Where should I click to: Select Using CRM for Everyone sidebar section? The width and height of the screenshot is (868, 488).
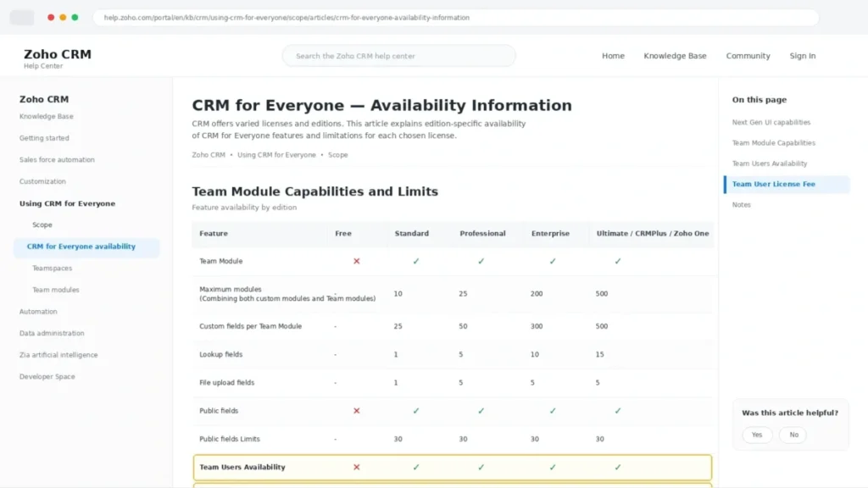pyautogui.click(x=67, y=203)
